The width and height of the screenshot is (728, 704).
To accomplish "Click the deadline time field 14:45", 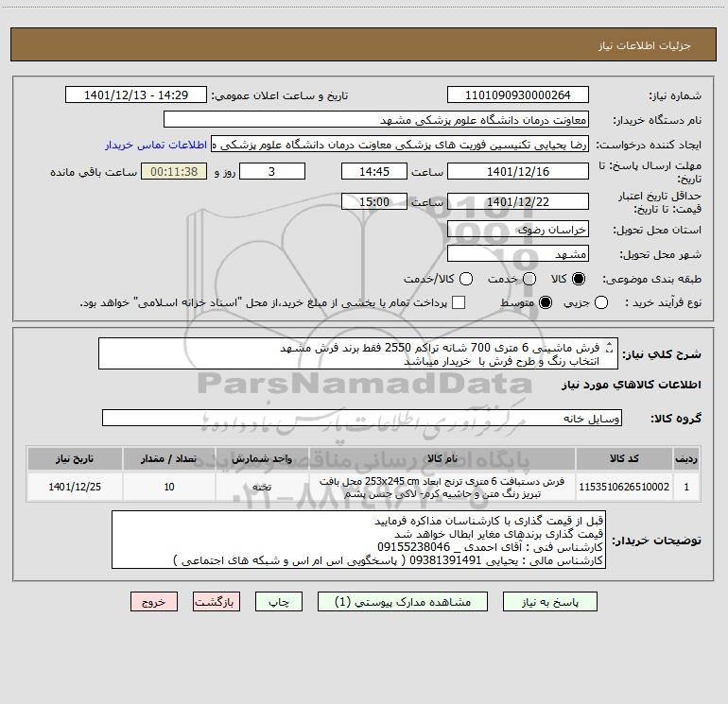I will pyautogui.click(x=374, y=171).
